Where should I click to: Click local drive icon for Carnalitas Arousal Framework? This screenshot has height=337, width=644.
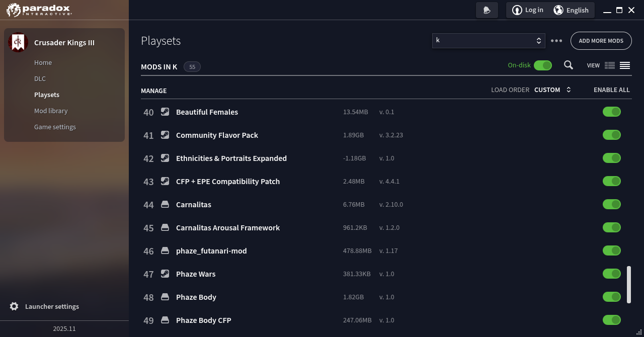click(x=165, y=227)
